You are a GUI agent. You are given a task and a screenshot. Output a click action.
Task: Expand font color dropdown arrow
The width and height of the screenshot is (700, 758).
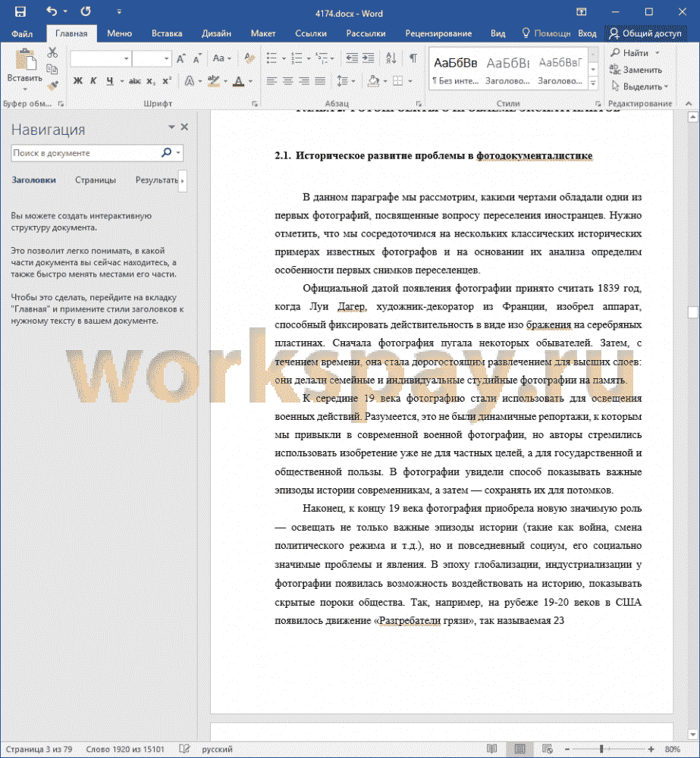coord(250,81)
